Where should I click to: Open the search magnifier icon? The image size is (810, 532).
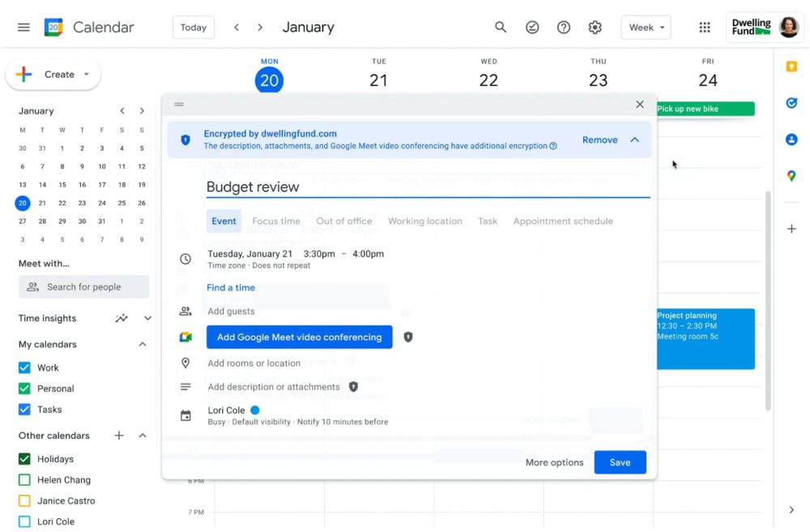[501, 28]
